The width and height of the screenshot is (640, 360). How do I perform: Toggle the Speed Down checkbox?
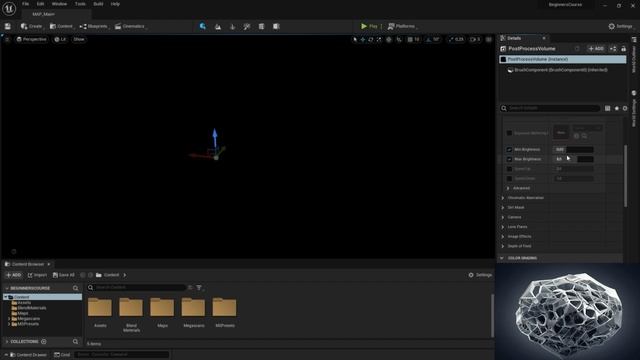click(509, 178)
